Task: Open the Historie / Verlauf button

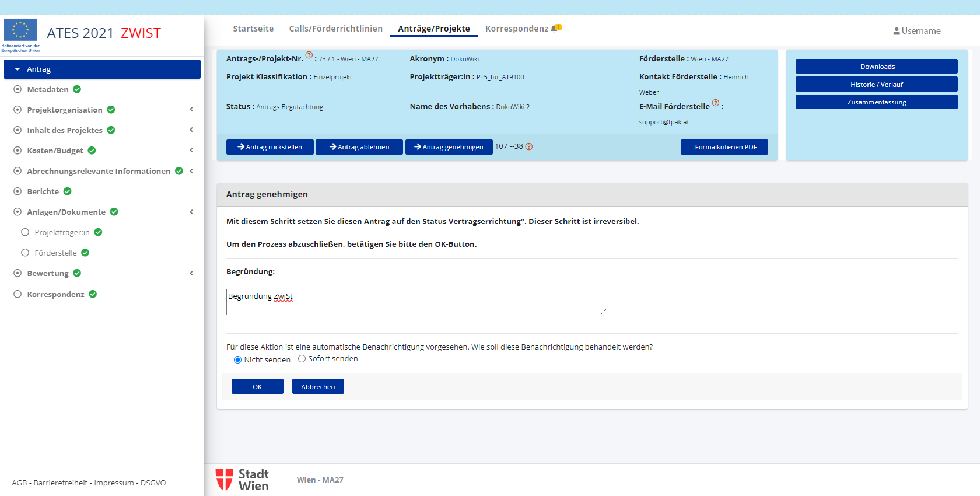Action: coord(876,85)
